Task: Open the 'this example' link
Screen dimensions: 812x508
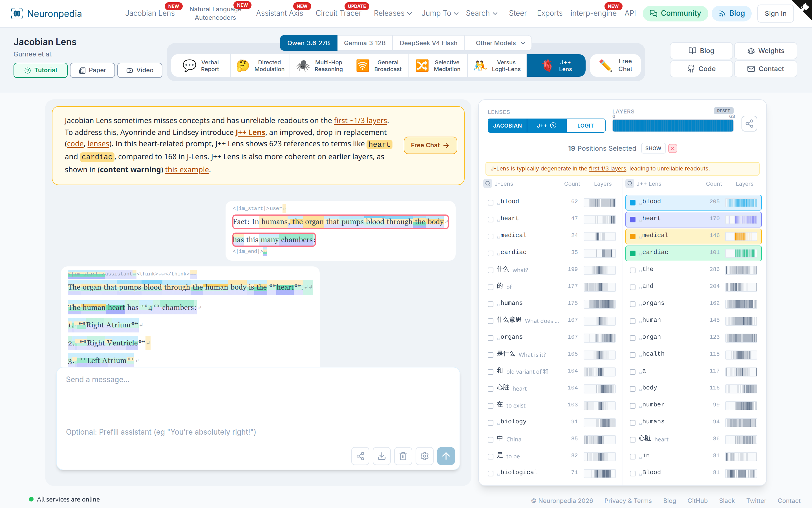Action: point(187,169)
